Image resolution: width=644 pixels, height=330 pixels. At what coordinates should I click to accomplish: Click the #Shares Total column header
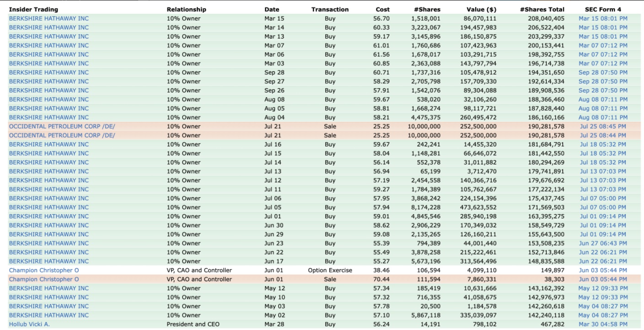(x=542, y=10)
